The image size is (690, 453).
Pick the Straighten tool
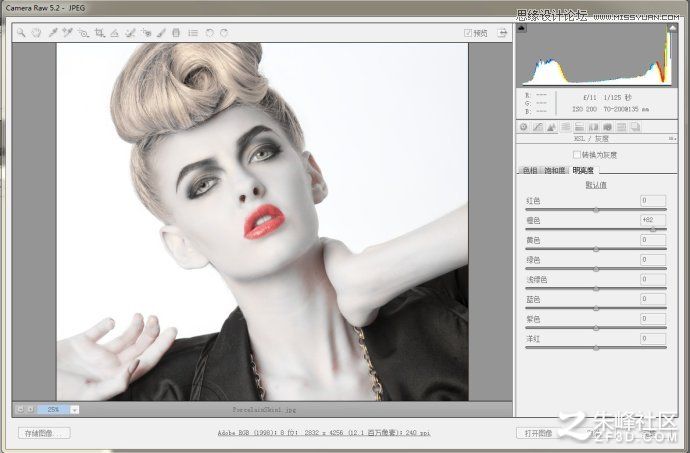click(114, 33)
